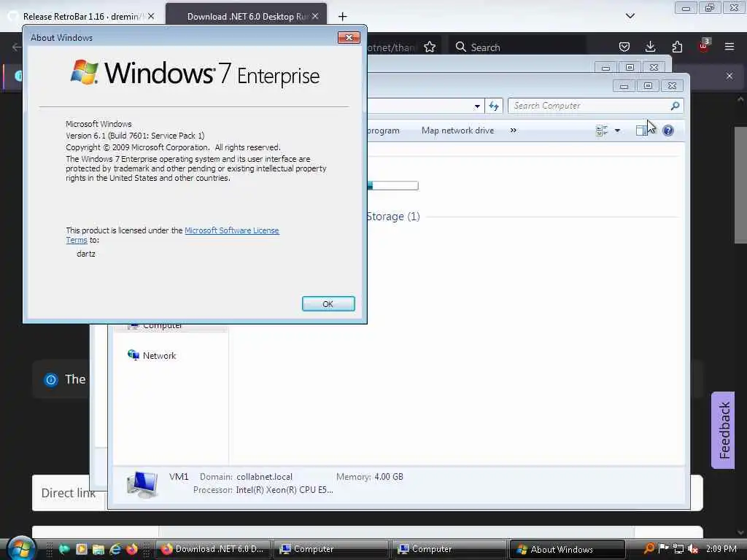Viewport: 747px width, 560px height.
Task: Click the VM1 computer icon in details pane
Action: (142, 484)
